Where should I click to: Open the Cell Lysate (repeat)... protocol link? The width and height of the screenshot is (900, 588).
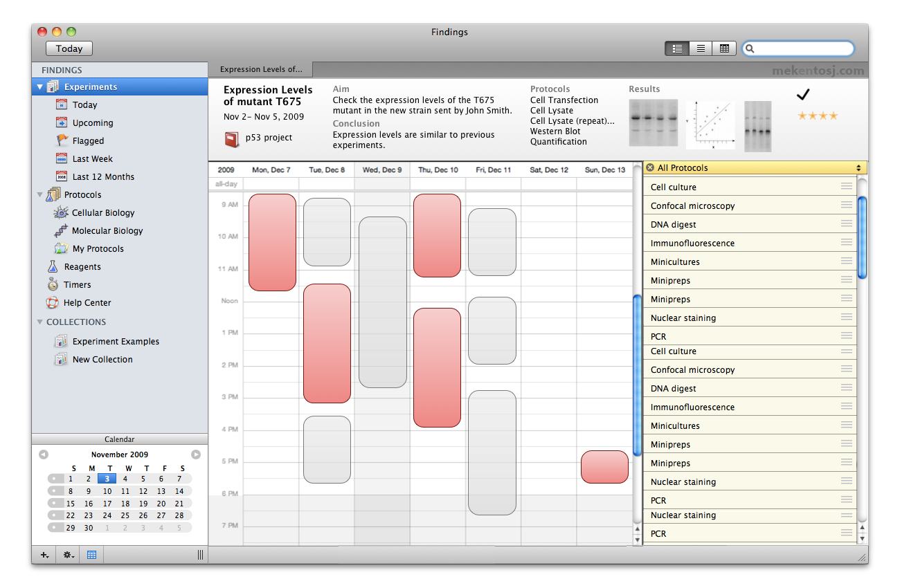[x=573, y=121]
